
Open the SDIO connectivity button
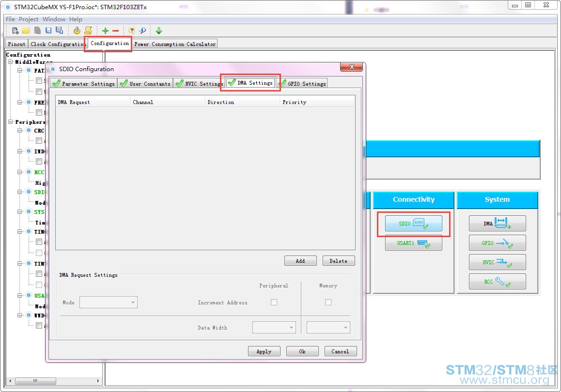coord(413,223)
